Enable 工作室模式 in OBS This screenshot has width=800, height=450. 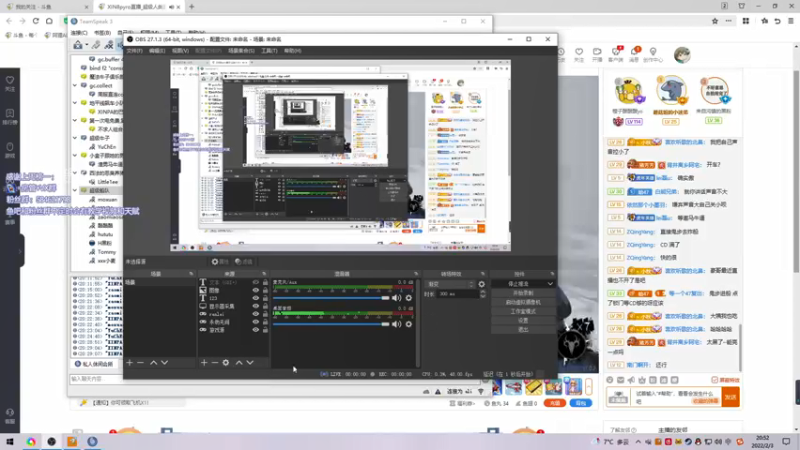point(523,311)
